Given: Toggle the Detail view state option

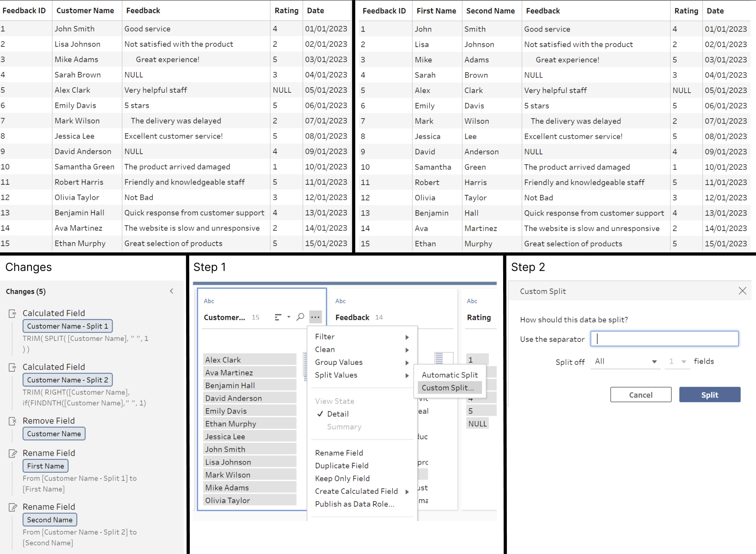Looking at the screenshot, I should (x=337, y=414).
